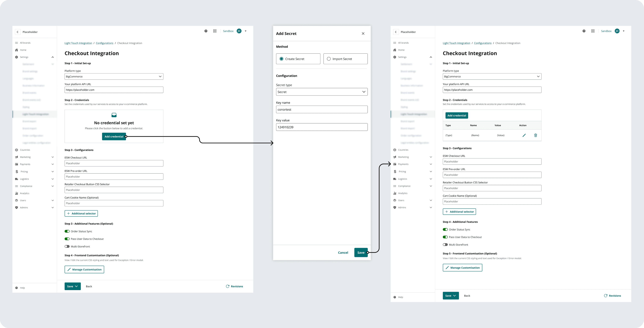The height and width of the screenshot is (328, 644).
Task: Click JD avatar in left screen header
Action: [x=239, y=31]
